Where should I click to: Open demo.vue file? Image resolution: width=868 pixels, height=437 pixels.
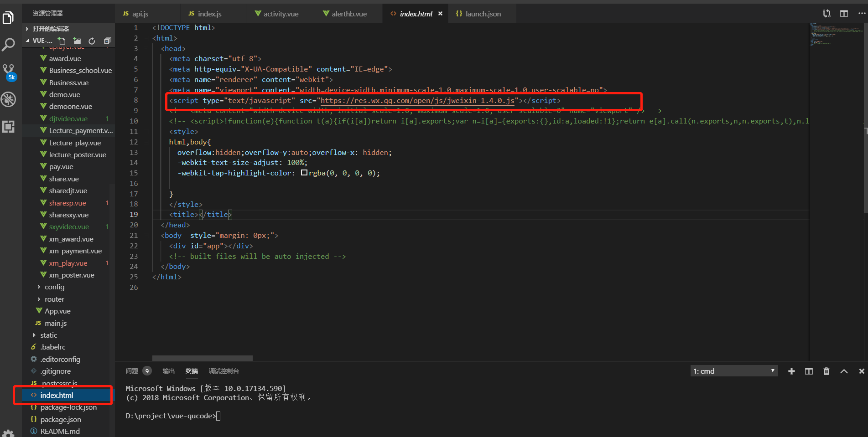[x=64, y=95]
